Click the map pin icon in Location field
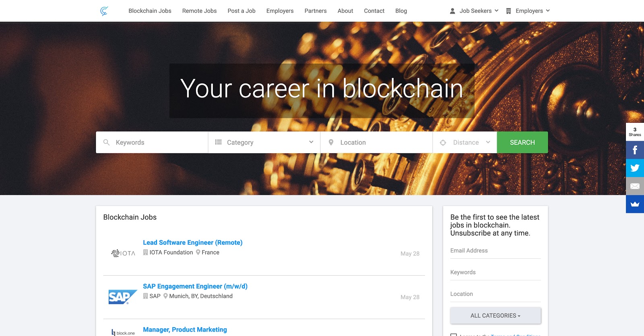The height and width of the screenshot is (336, 644). coord(331,142)
